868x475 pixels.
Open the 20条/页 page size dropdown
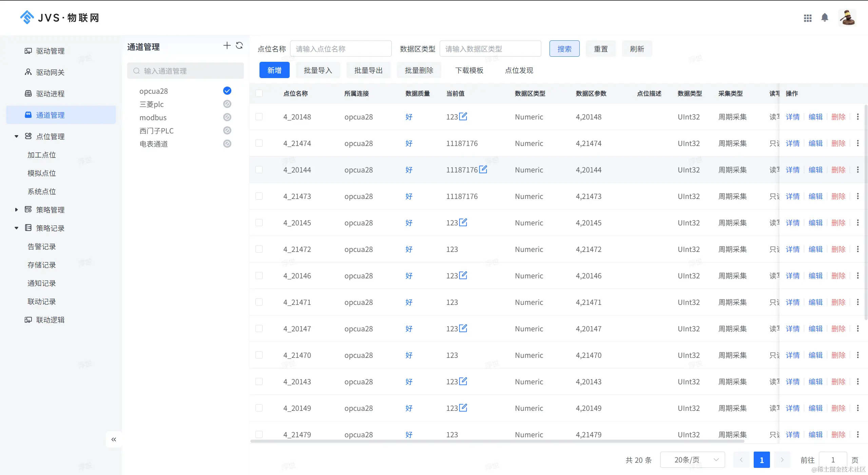click(692, 460)
